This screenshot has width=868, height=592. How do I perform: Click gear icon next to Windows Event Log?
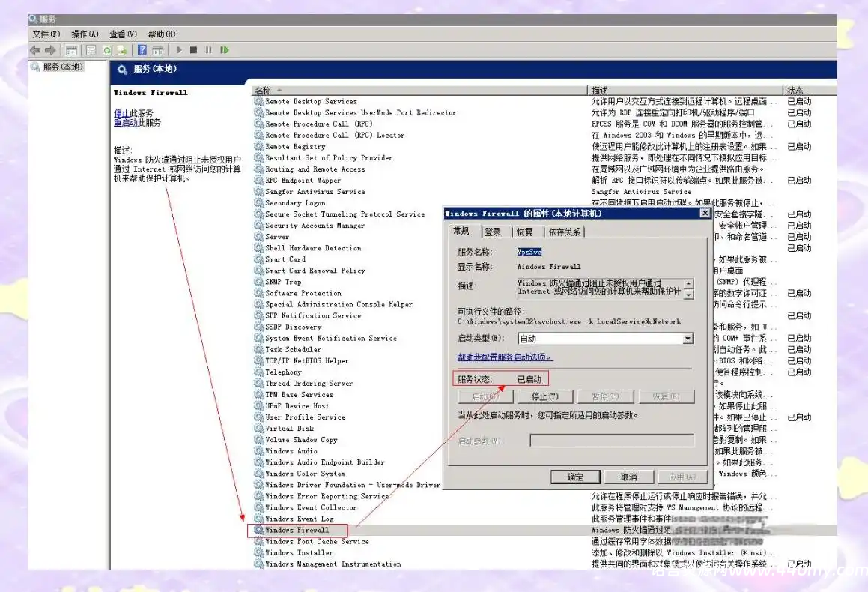pyautogui.click(x=258, y=519)
